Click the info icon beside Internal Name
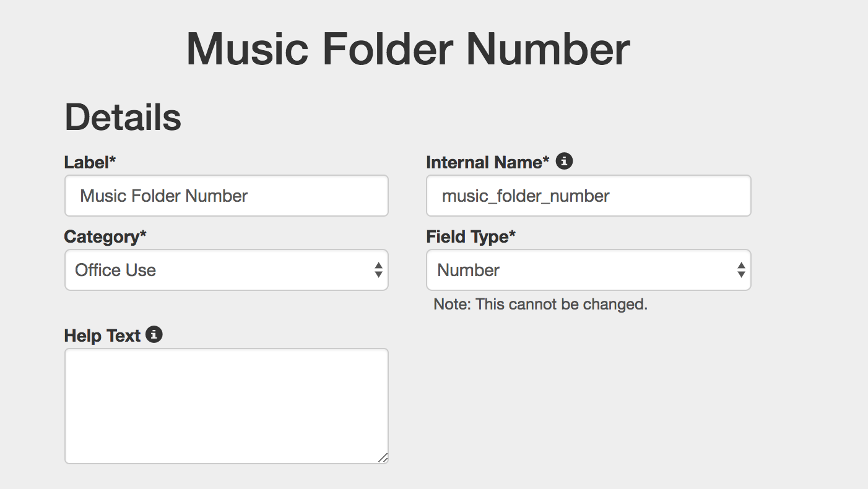 click(x=564, y=162)
